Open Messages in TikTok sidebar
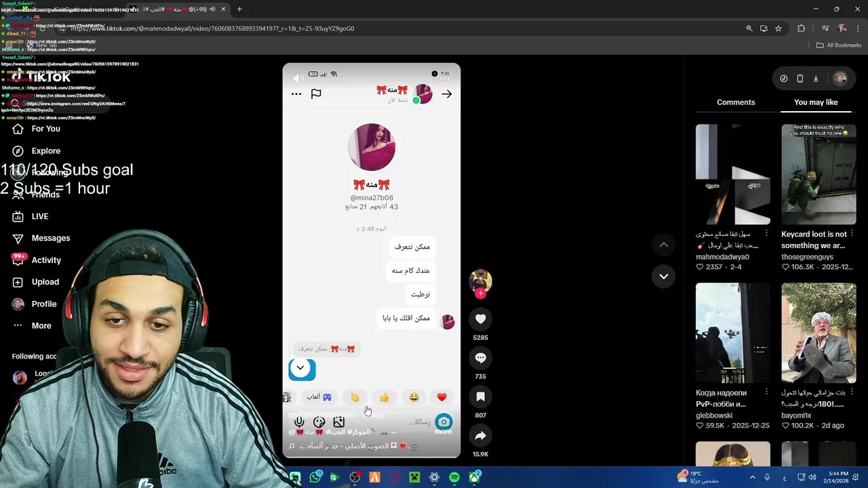 (x=51, y=238)
